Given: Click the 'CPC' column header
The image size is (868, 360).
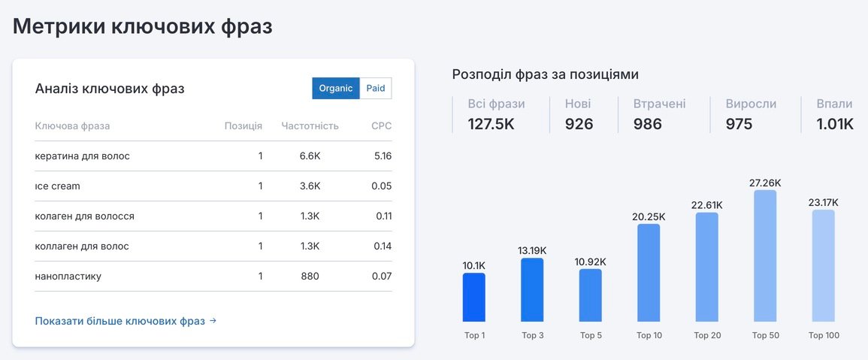Looking at the screenshot, I should pyautogui.click(x=382, y=126).
